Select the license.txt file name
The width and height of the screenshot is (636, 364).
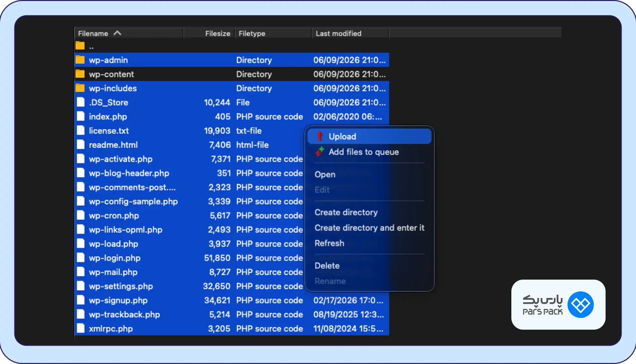point(109,130)
